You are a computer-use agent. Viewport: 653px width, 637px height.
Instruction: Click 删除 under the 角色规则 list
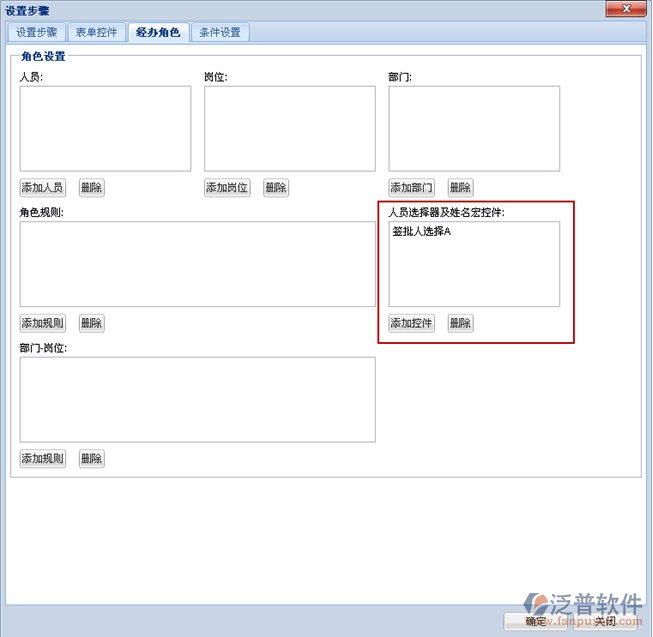(x=92, y=323)
